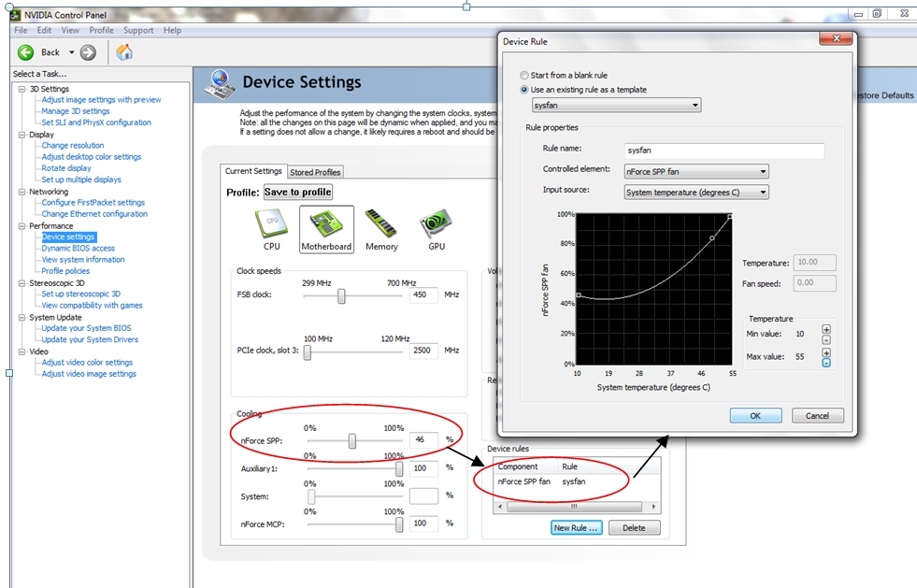Click the grey Forward arrow icon
The image size is (917, 588).
(x=88, y=52)
